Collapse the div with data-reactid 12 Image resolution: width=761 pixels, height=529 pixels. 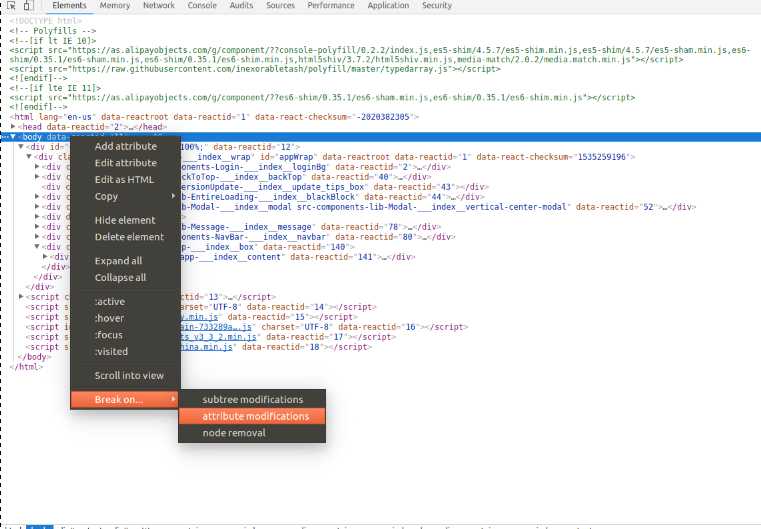21,146
